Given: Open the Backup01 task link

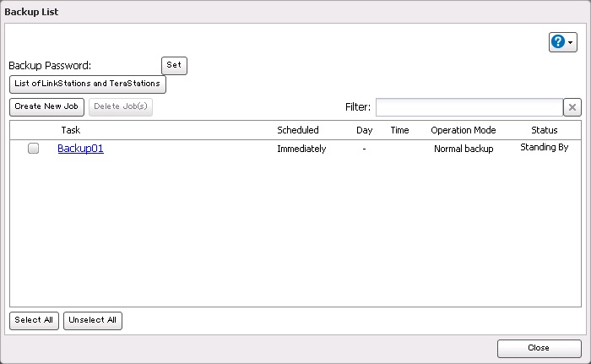Looking at the screenshot, I should tap(80, 149).
